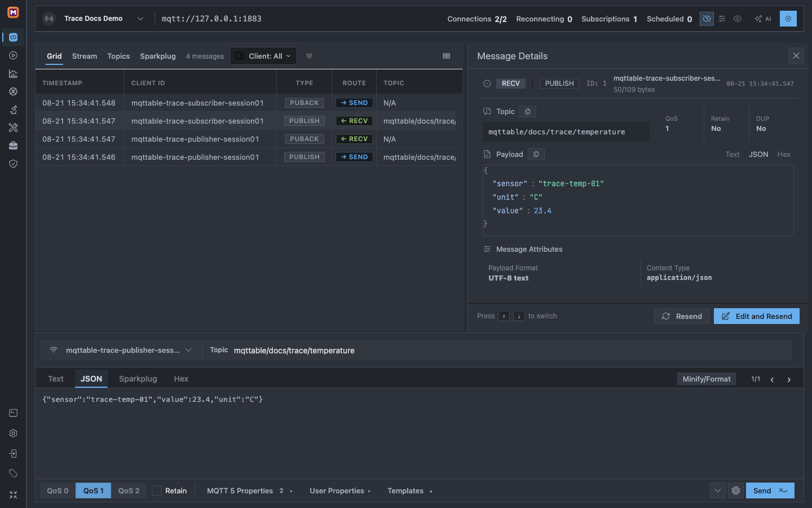
Task: Open the filter sliders icon in top bar
Action: (x=722, y=19)
